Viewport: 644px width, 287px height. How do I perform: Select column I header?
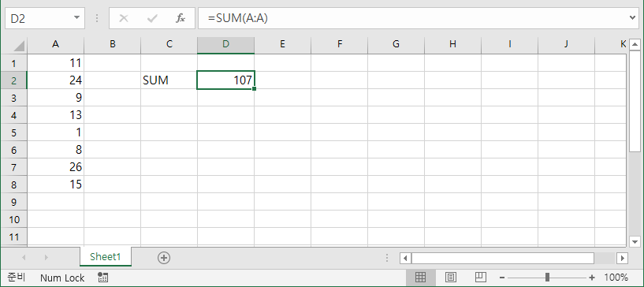tap(509, 44)
